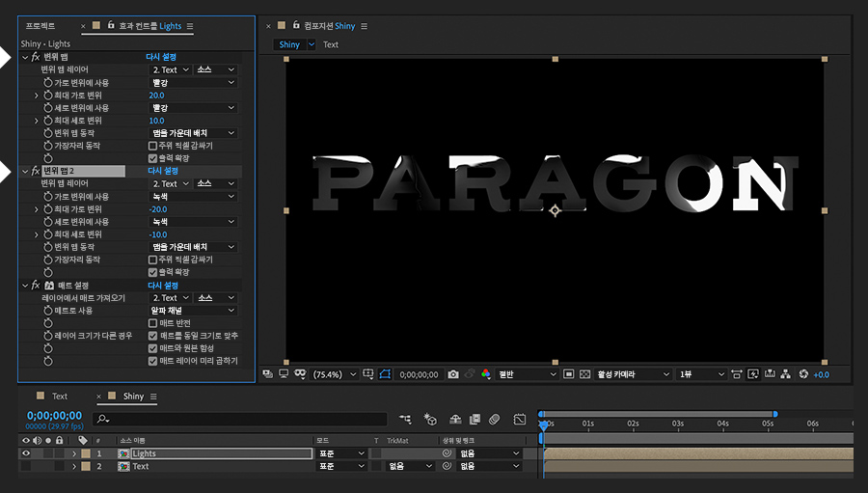Switch to the Text timeline tab

tap(60, 397)
